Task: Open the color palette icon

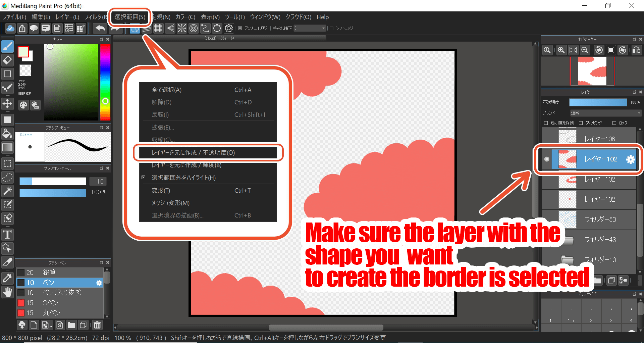Action: point(23,105)
